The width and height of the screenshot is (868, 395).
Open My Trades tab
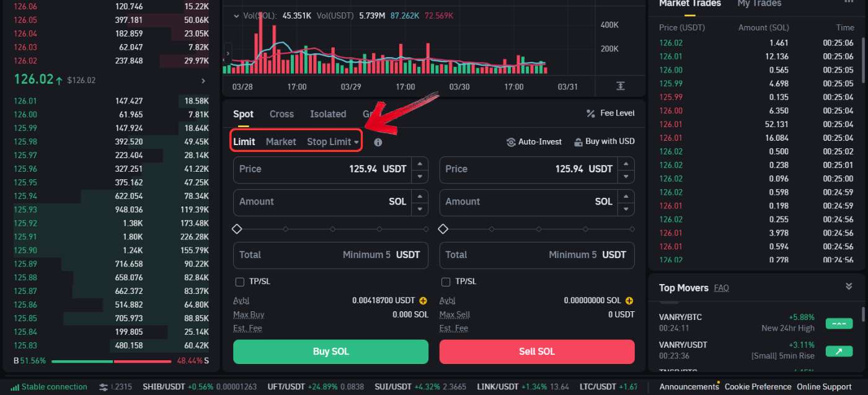pyautogui.click(x=759, y=4)
